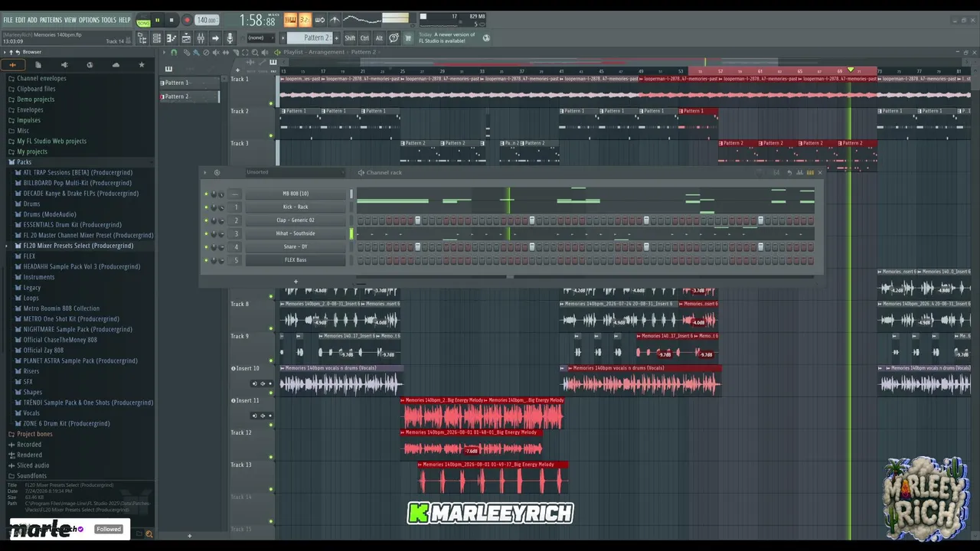Click the Followed button on the channel overlay

pyautogui.click(x=109, y=529)
